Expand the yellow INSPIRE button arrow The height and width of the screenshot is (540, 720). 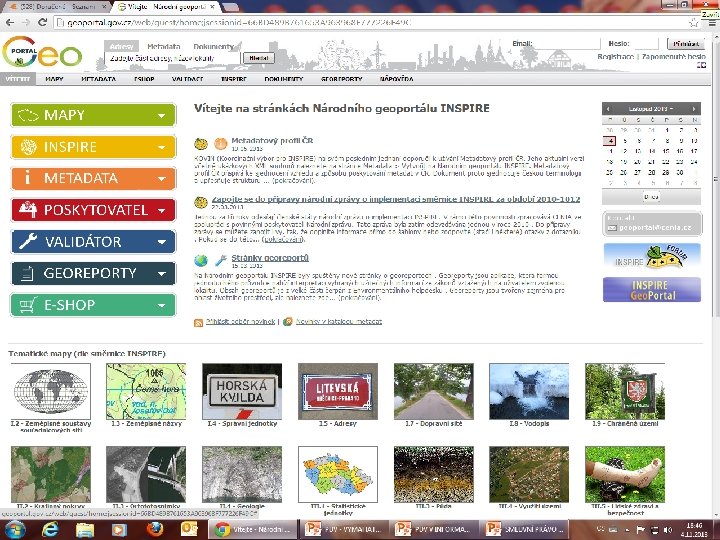tap(162, 147)
